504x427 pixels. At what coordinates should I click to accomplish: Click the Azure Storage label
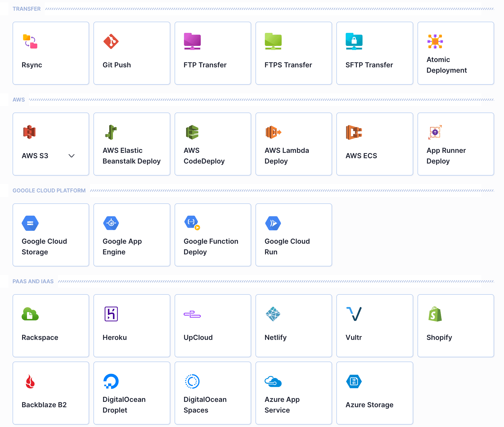369,405
